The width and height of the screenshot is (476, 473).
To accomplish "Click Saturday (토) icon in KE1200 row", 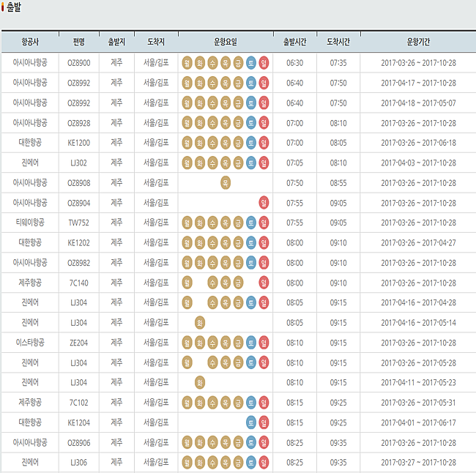I will (x=250, y=143).
